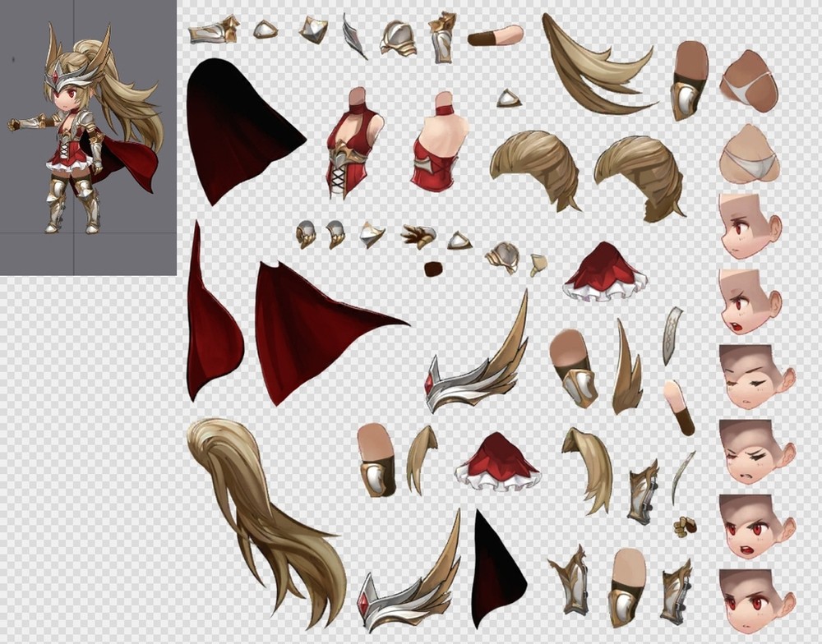Viewport: 822px width, 644px height.
Task: Click the golden gauntlet hand sprite
Action: point(418,237)
